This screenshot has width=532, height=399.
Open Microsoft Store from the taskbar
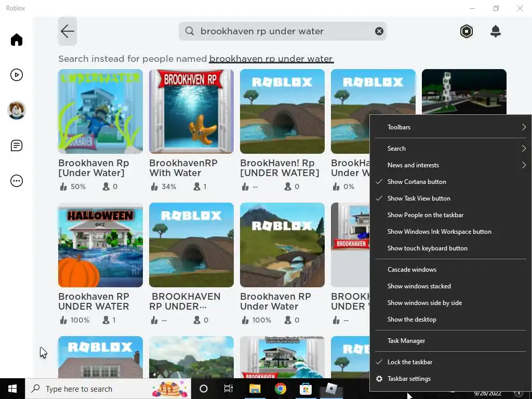coord(305,389)
